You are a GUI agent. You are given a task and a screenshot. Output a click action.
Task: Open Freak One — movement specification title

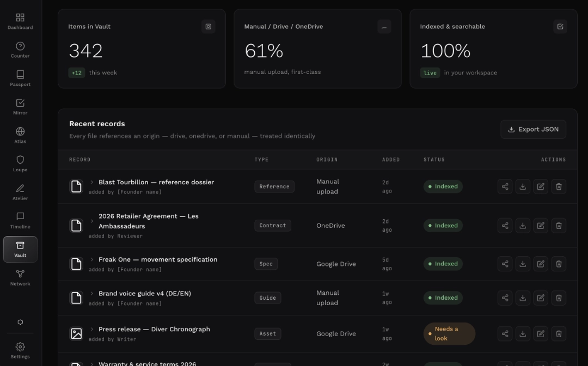(x=158, y=259)
